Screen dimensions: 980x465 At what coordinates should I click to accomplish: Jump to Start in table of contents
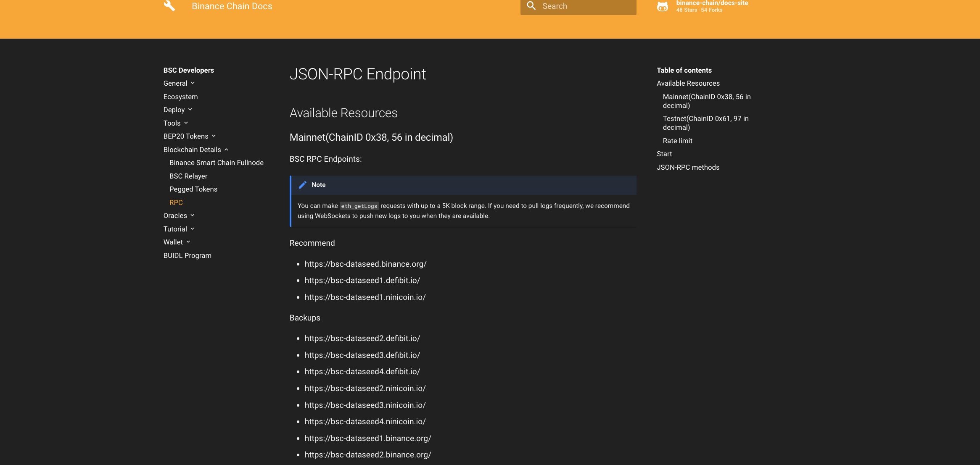(x=664, y=154)
